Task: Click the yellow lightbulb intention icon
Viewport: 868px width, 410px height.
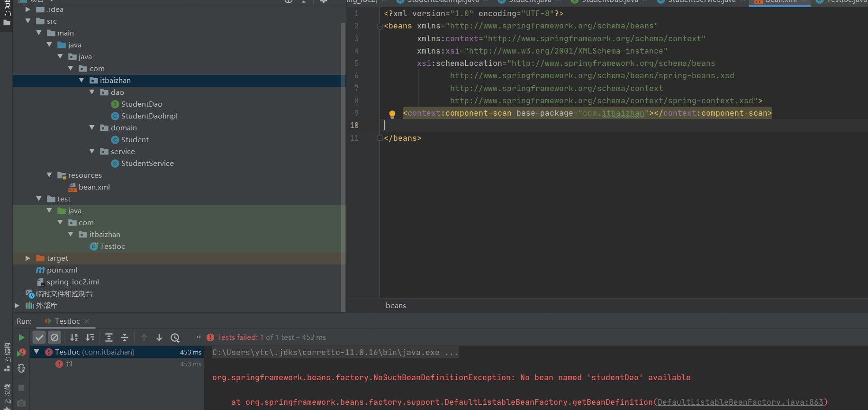Action: click(392, 114)
